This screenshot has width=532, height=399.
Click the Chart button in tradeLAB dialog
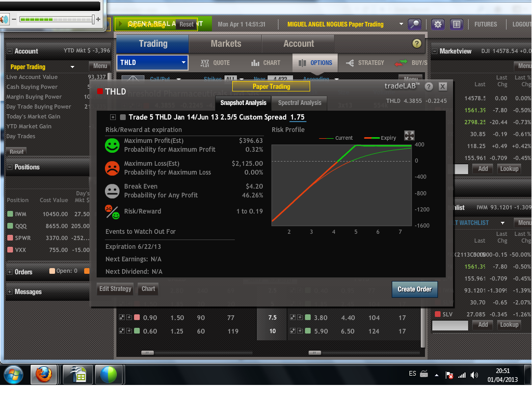148,289
